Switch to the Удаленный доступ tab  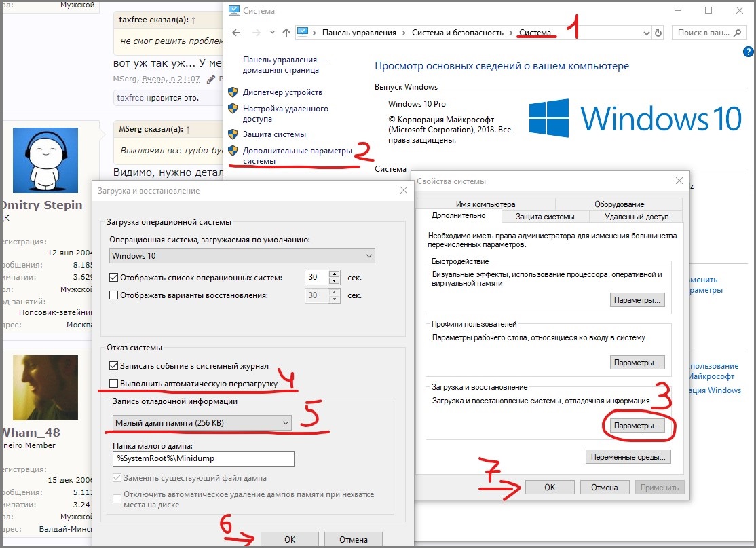[637, 217]
